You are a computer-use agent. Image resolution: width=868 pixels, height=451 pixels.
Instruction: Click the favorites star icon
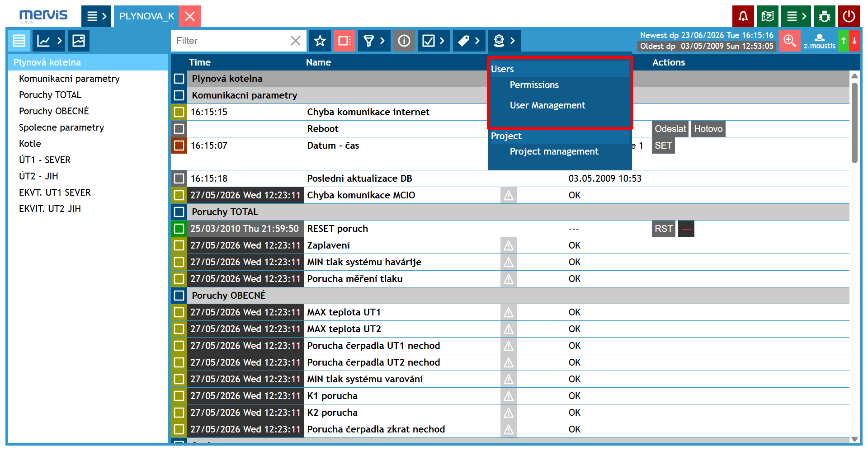pos(320,41)
